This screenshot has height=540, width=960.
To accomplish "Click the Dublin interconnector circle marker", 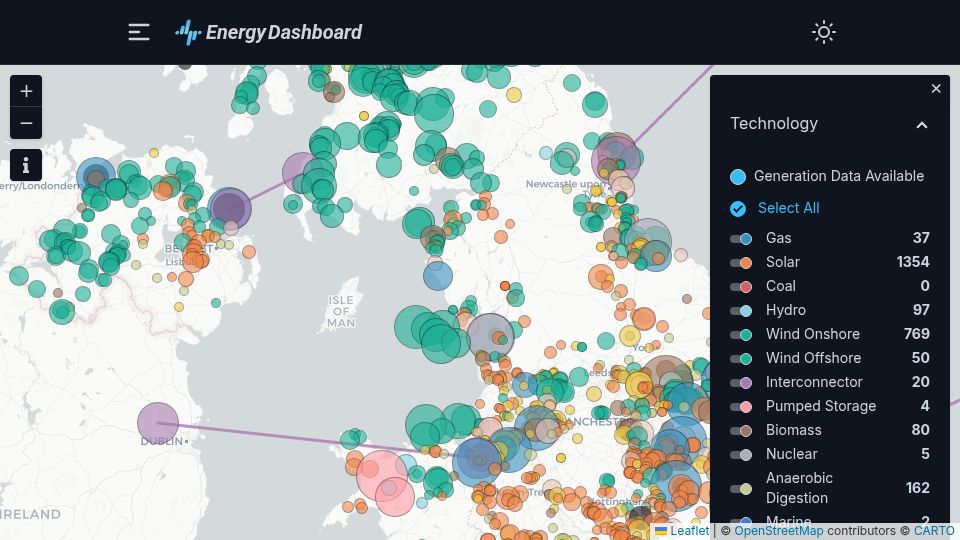I will tap(158, 422).
